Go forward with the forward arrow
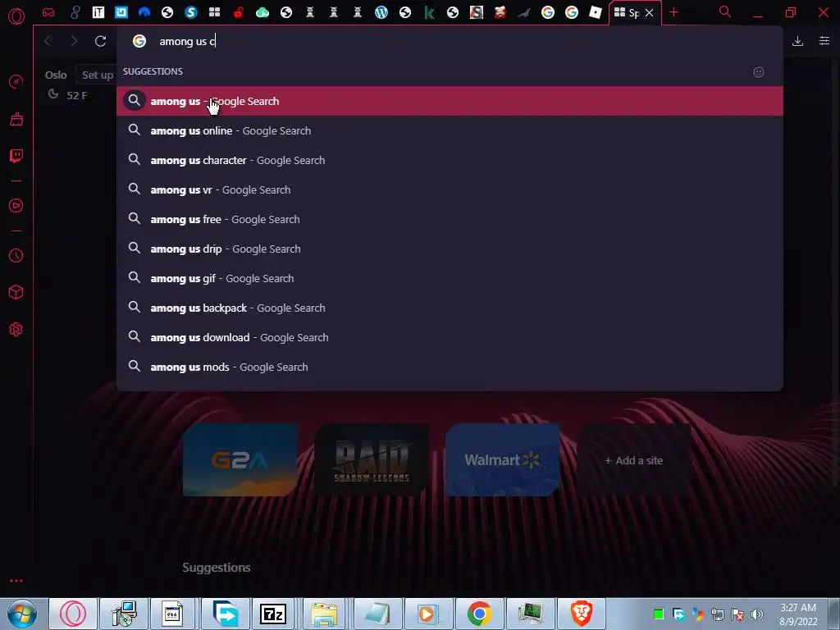This screenshot has width=840, height=630. pyautogui.click(x=74, y=41)
